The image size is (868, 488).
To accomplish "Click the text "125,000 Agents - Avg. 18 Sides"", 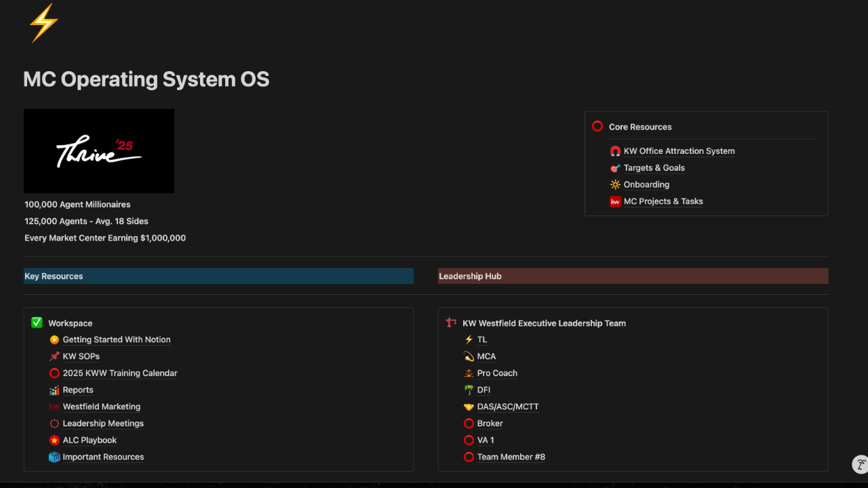I will 86,221.
